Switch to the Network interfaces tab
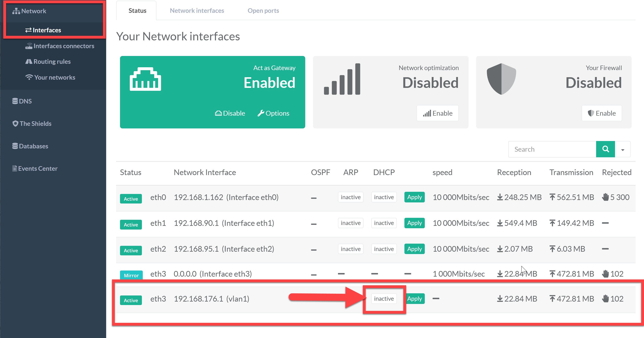The image size is (644, 338). click(x=197, y=10)
